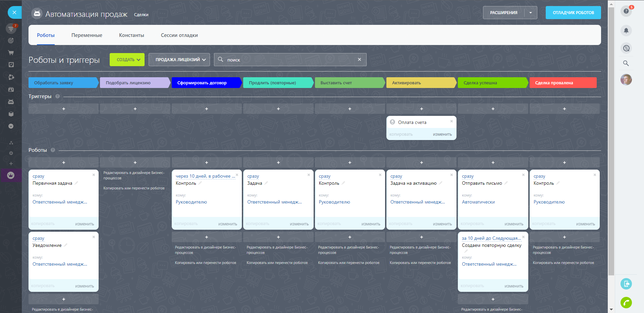Viewport: 644px width, 313px height.
Task: Open the shopping cart icon in left sidebar
Action: (x=11, y=53)
